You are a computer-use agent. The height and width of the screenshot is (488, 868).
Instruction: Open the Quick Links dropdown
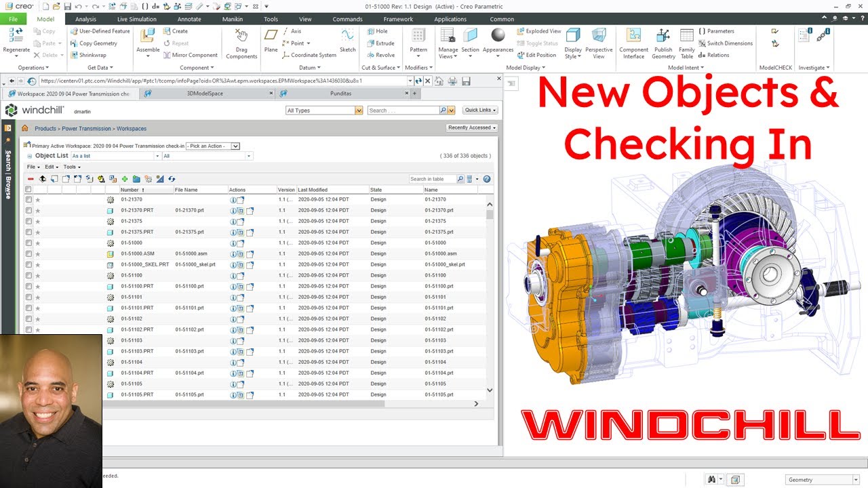coord(481,110)
